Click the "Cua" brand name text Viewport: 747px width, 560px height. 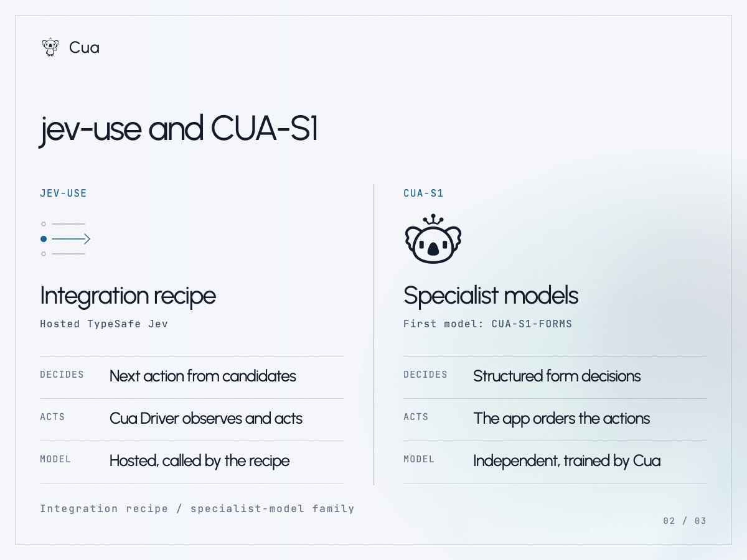[x=84, y=47]
